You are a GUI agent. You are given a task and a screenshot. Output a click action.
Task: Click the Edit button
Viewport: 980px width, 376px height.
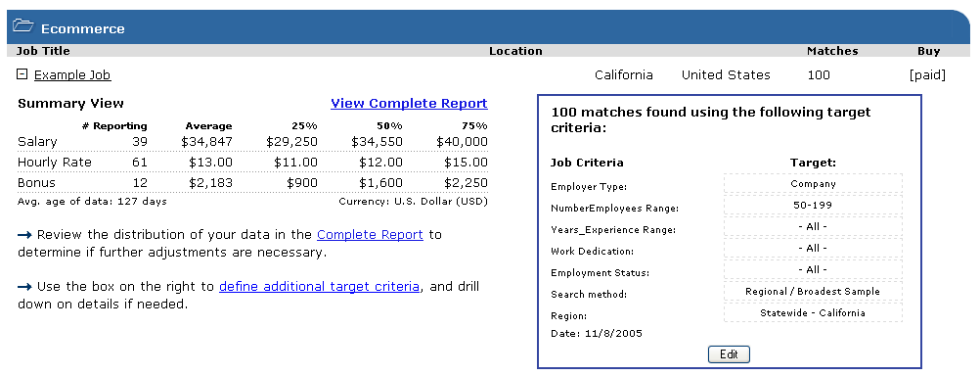coord(729,354)
